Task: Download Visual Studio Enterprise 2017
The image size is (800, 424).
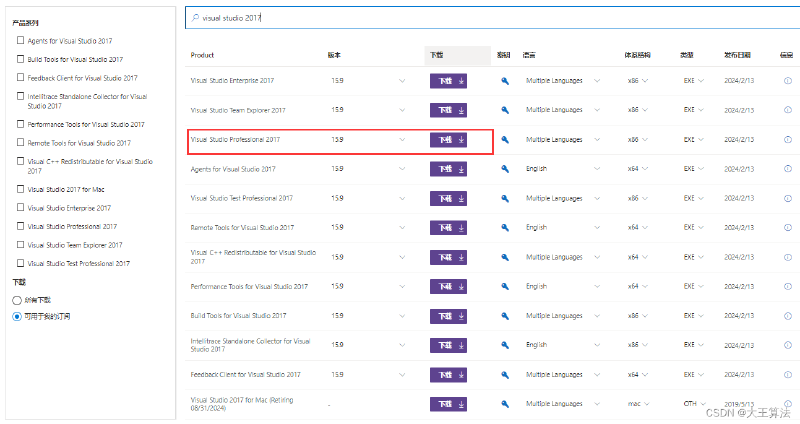Action: [448, 81]
